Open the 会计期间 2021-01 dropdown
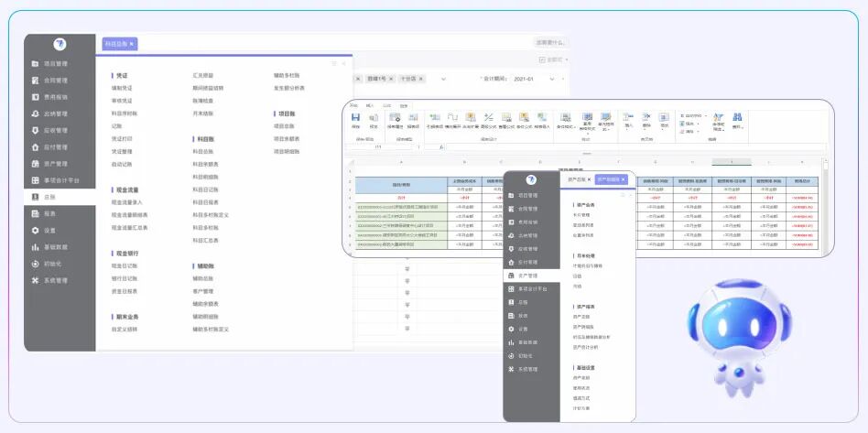Screen dimensions: 868x433 point(537,80)
